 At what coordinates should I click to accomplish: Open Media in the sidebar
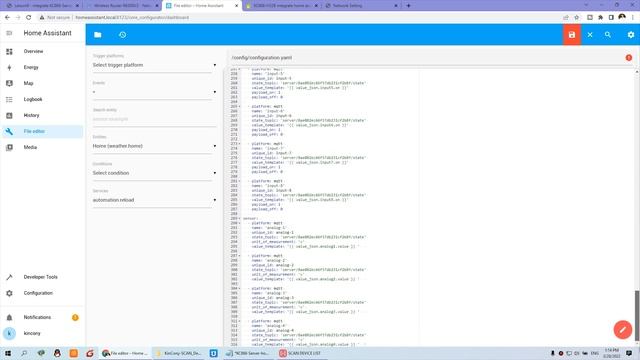coord(42,147)
